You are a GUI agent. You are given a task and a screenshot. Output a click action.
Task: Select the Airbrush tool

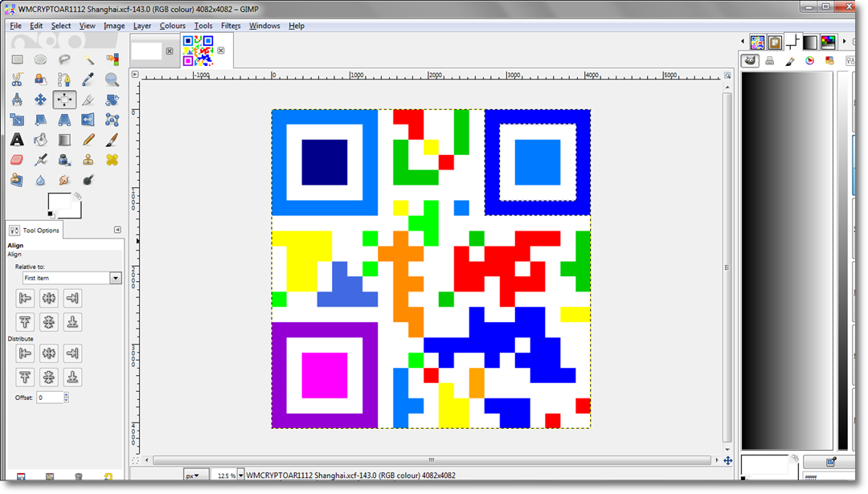(40, 160)
